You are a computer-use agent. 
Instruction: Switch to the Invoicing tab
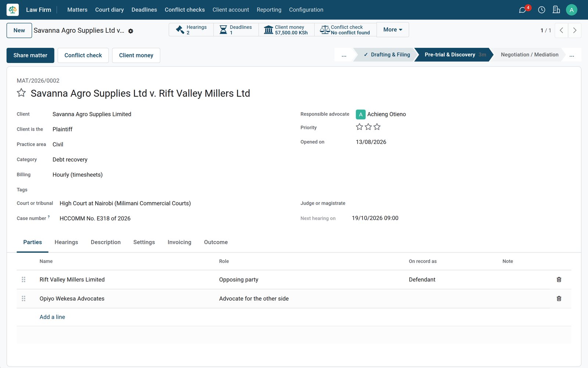click(179, 242)
